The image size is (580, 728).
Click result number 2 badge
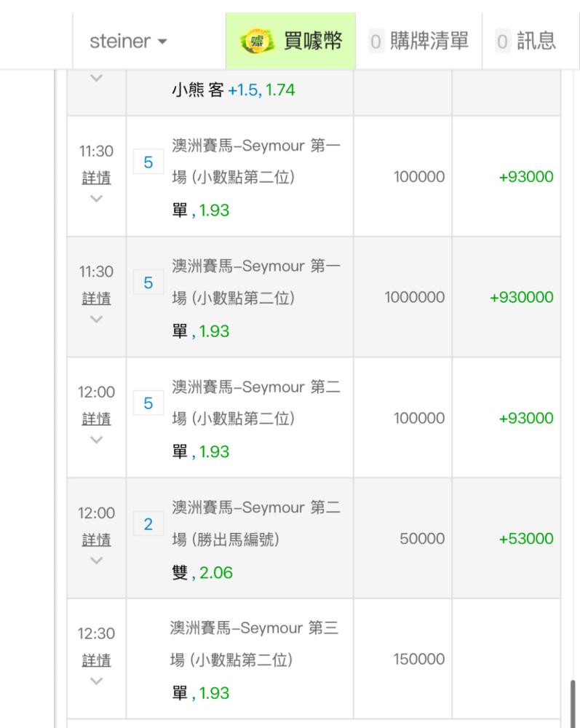coord(148,523)
